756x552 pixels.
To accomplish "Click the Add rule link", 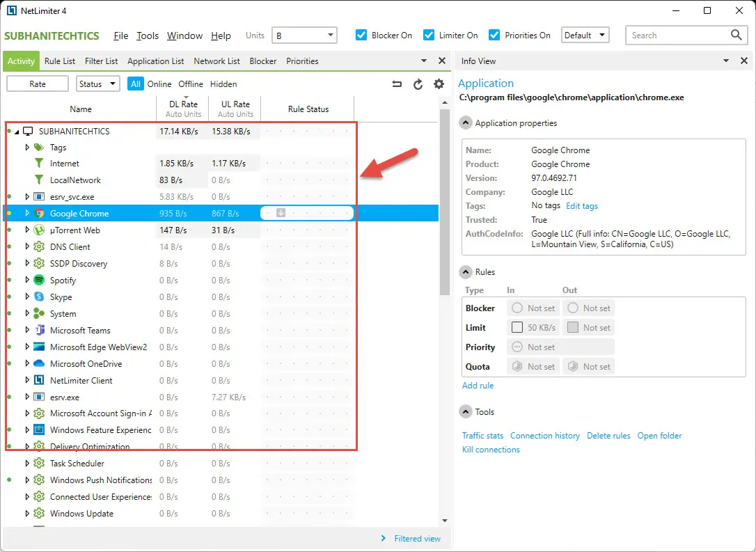I will click(x=478, y=385).
